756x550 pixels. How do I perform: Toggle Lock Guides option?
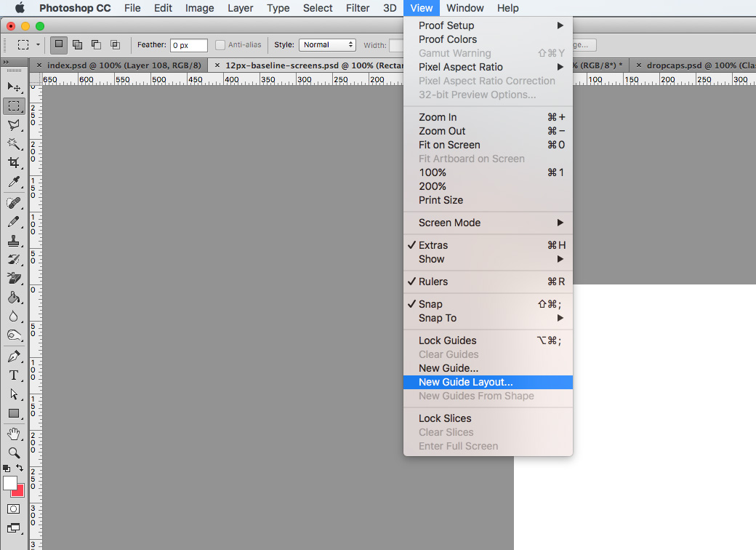pyautogui.click(x=488, y=340)
